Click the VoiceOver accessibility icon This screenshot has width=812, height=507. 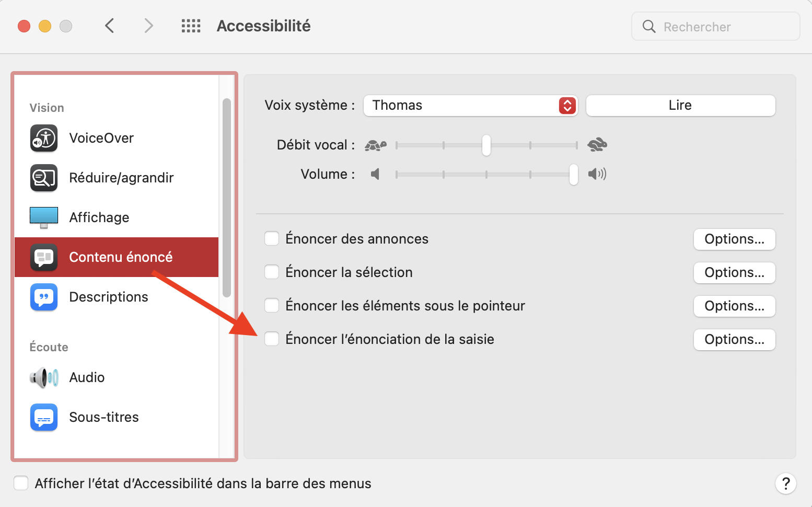tap(44, 139)
